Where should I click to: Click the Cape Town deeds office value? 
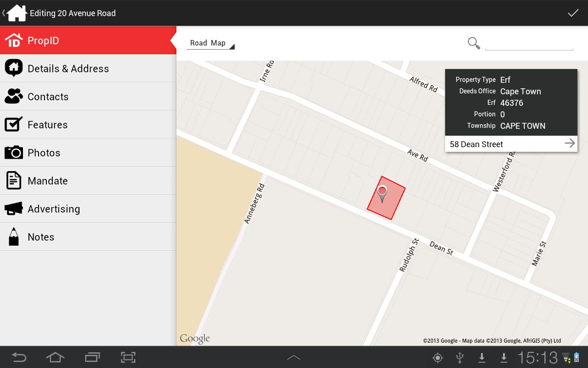[520, 91]
